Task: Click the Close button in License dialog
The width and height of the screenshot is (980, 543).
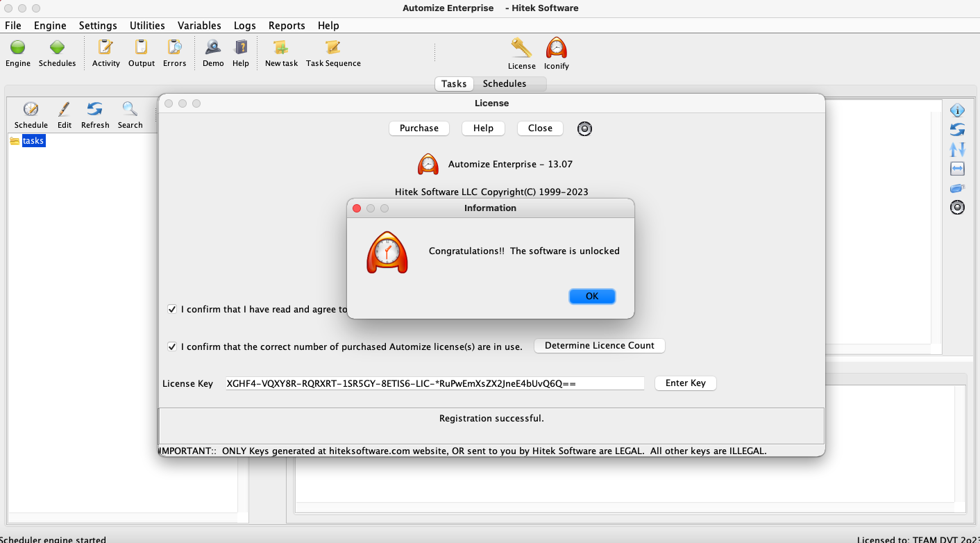Action: tap(540, 128)
